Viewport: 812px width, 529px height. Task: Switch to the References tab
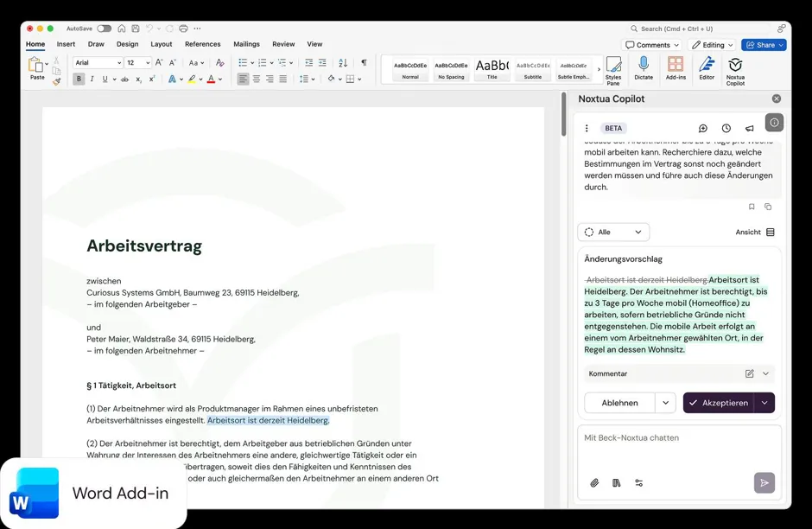[202, 44]
